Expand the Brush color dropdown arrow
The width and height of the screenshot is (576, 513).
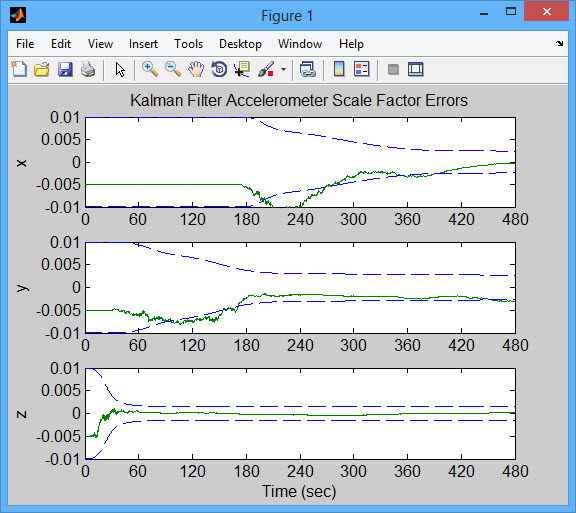point(283,69)
